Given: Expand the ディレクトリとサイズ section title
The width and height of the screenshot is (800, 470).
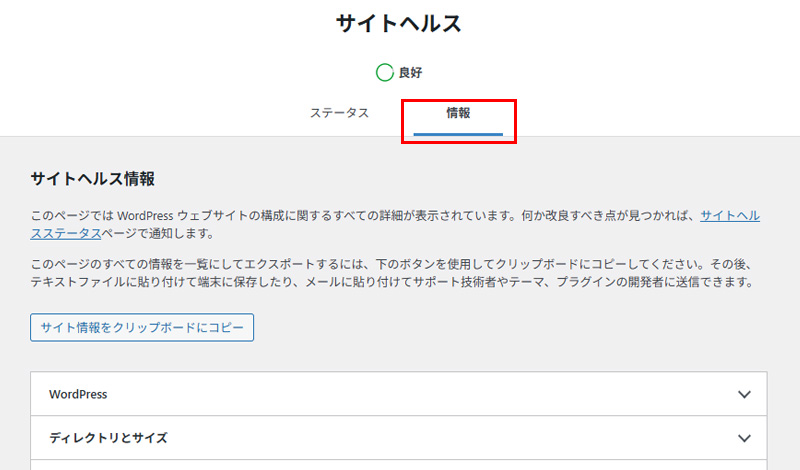Looking at the screenshot, I should (x=108, y=438).
